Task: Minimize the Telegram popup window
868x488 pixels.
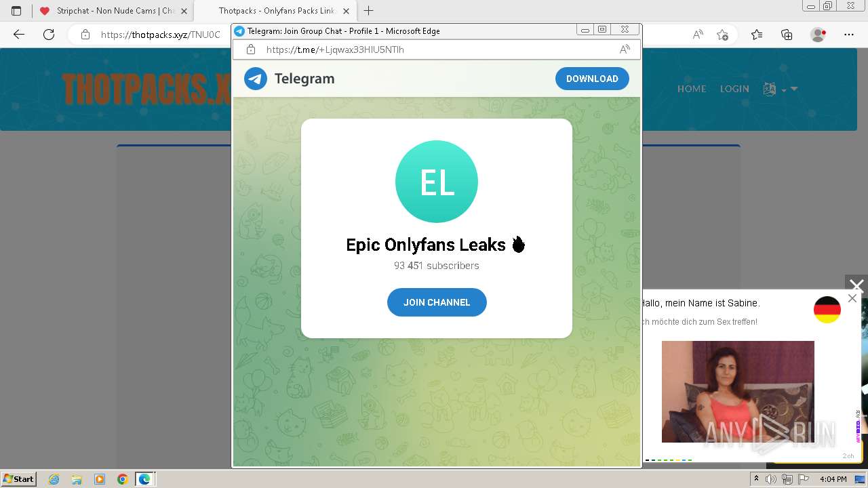Action: click(x=585, y=30)
